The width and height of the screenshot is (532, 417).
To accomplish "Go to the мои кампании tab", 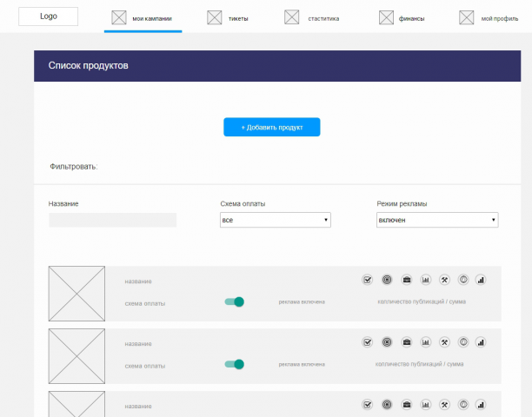I will [143, 18].
